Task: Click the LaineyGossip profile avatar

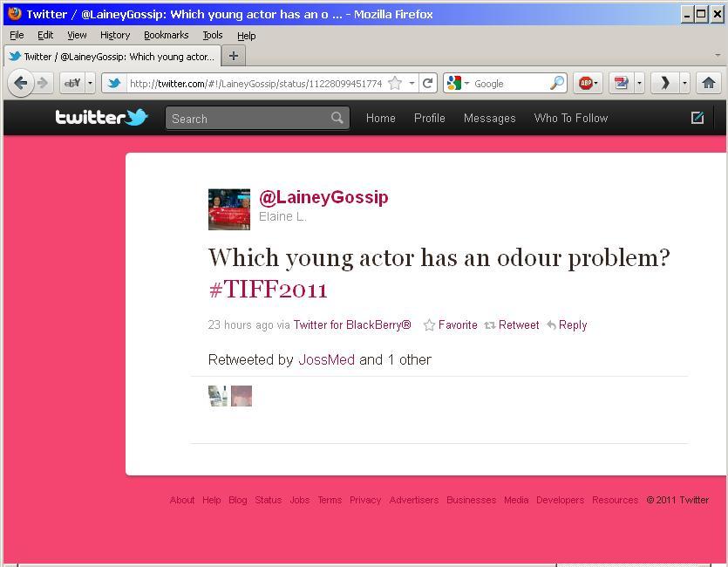Action: [x=229, y=209]
